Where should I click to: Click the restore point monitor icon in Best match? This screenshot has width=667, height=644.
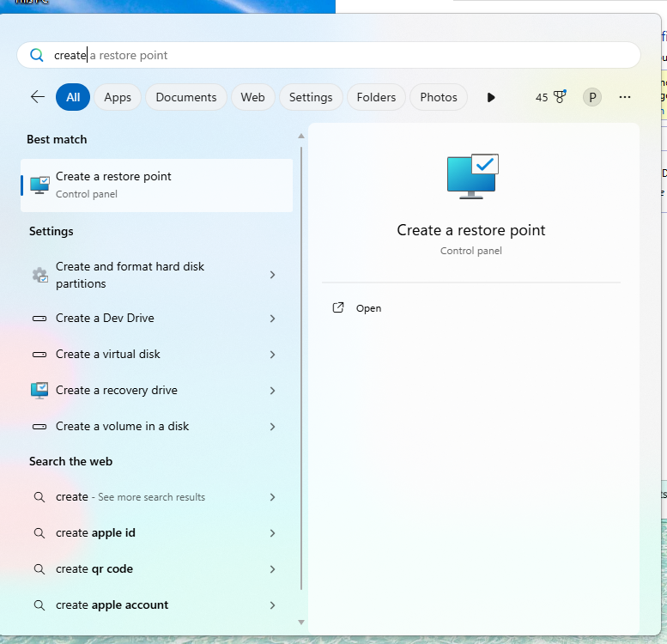tap(39, 185)
